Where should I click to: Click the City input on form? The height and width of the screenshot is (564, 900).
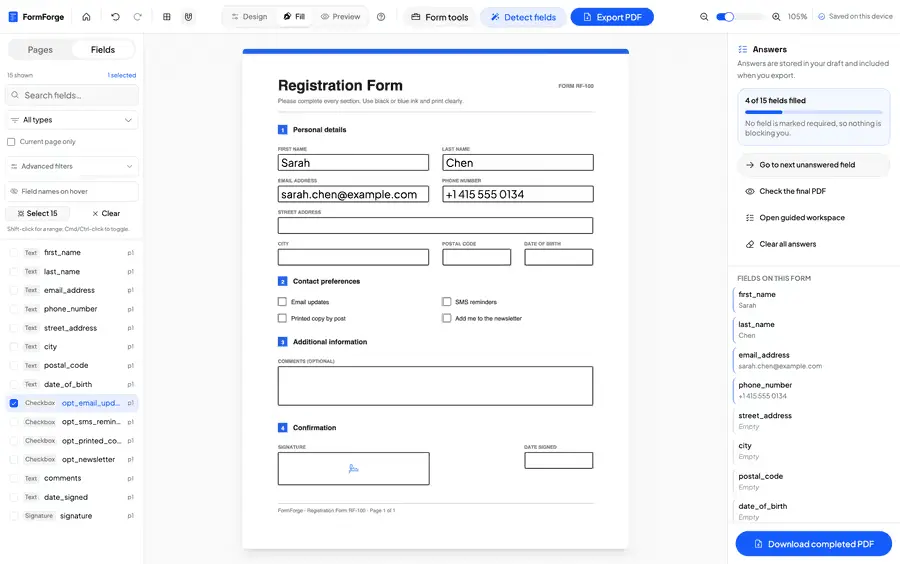point(353,257)
